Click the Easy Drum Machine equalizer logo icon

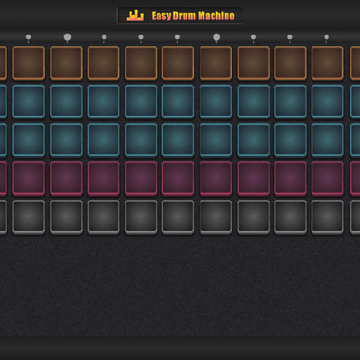(135, 16)
